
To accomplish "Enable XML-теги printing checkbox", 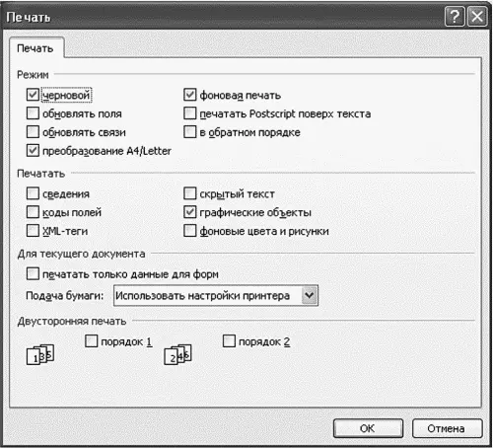I will click(x=33, y=231).
